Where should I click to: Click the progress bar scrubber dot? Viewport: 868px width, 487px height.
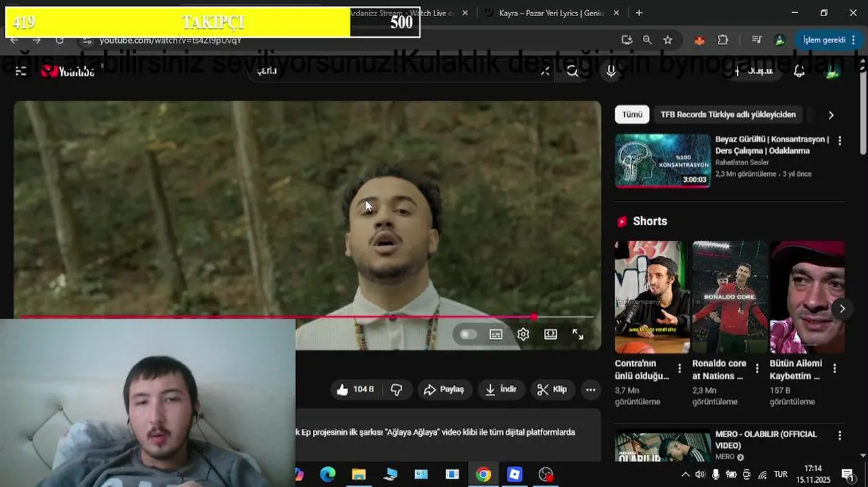pyautogui.click(x=534, y=317)
